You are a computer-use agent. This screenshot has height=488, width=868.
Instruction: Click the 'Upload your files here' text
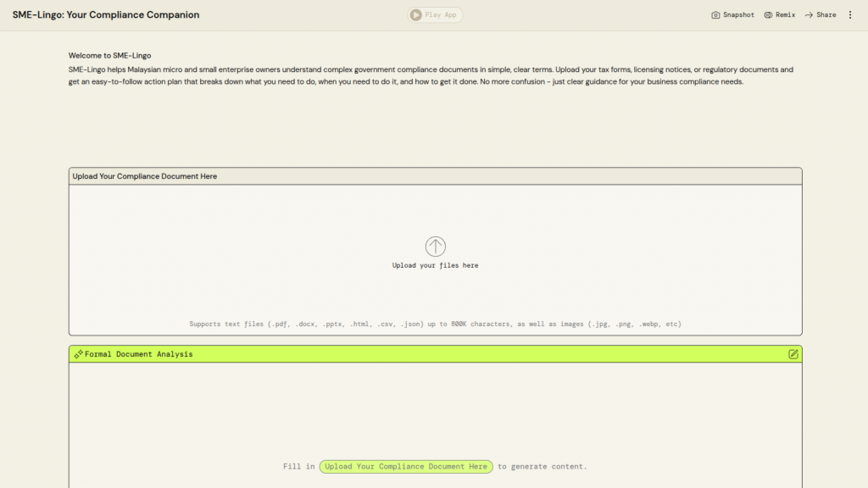pos(435,265)
